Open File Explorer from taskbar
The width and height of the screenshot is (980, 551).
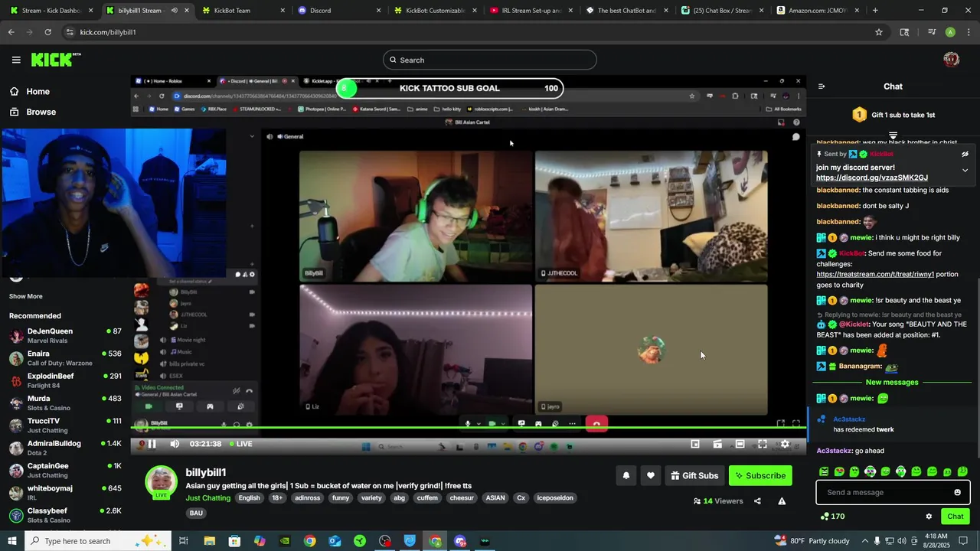pos(209,541)
